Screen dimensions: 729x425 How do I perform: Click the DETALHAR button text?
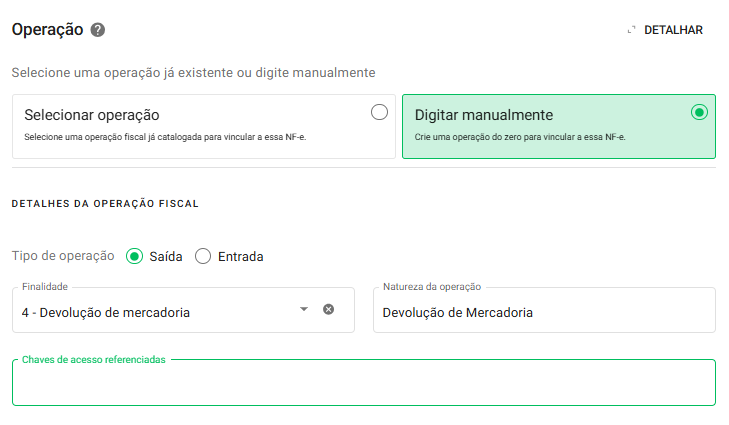pos(673,30)
